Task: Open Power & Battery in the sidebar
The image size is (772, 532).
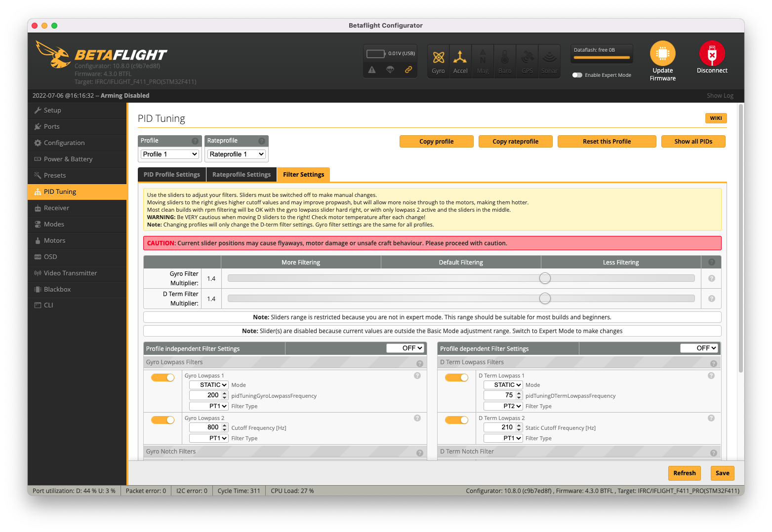Action: click(x=77, y=159)
